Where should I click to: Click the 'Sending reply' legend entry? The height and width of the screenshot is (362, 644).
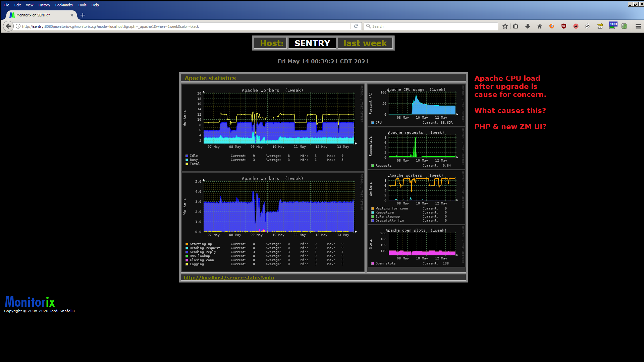pyautogui.click(x=203, y=252)
